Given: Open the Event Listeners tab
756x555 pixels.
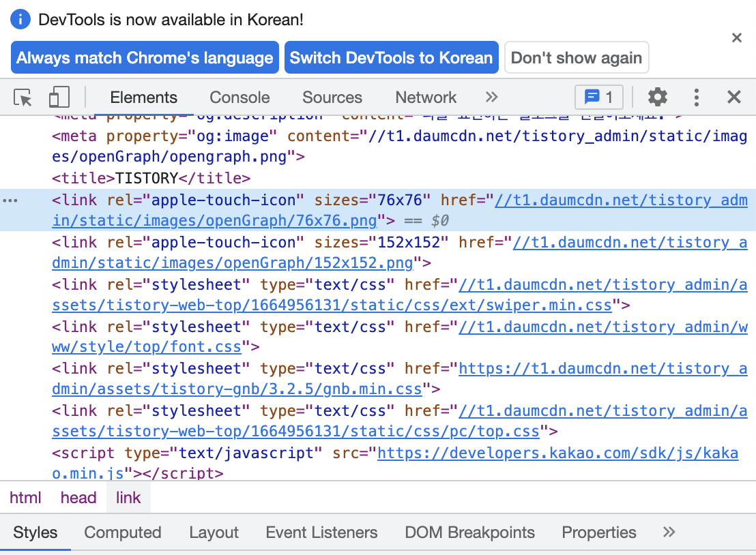Looking at the screenshot, I should pyautogui.click(x=321, y=532).
